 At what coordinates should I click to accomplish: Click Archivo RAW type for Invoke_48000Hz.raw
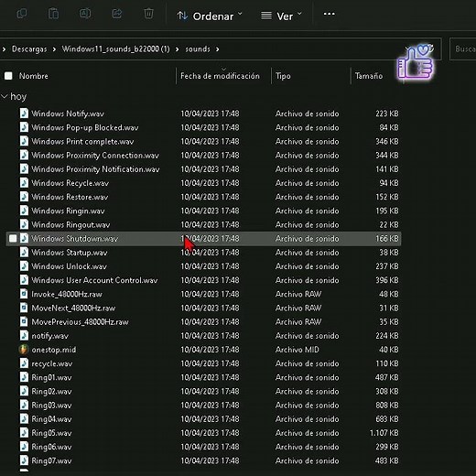(x=298, y=294)
